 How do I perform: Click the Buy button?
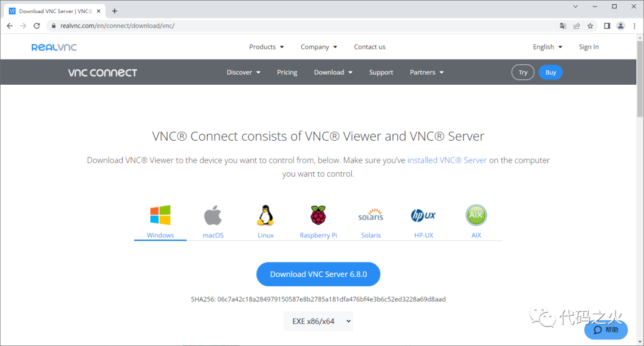click(551, 72)
